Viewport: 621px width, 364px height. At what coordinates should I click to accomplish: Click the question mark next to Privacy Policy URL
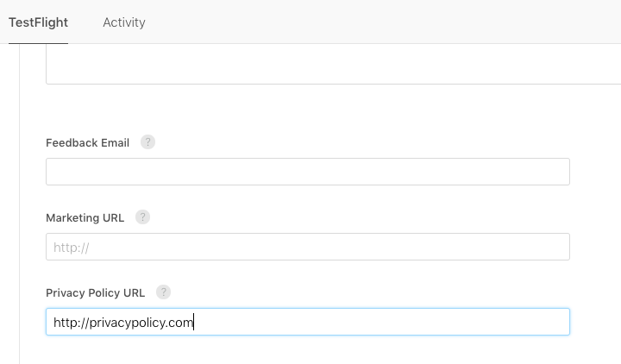(164, 292)
